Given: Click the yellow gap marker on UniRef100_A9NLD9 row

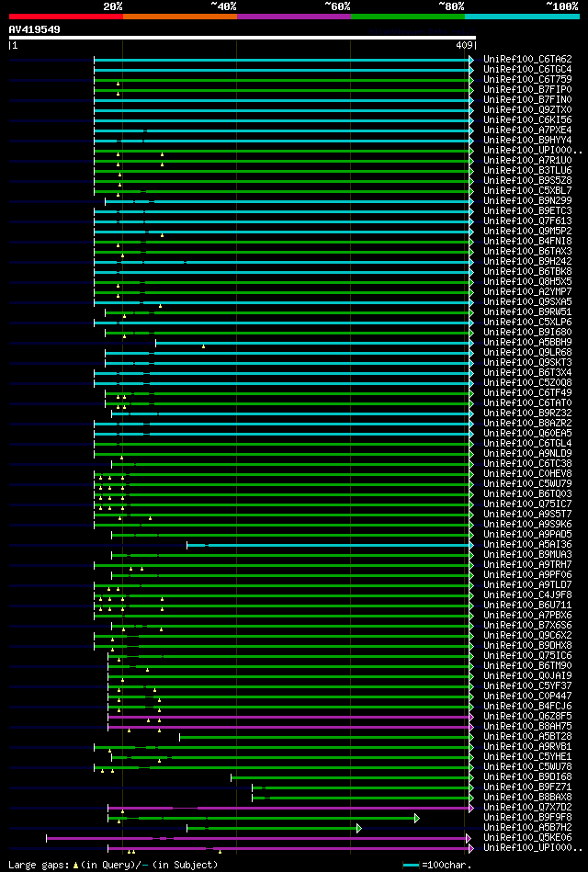Looking at the screenshot, I should 122,458.
